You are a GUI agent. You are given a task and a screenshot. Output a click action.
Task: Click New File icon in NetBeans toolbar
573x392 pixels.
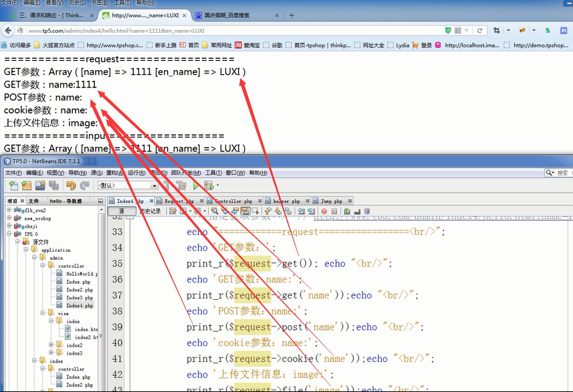pyautogui.click(x=13, y=186)
